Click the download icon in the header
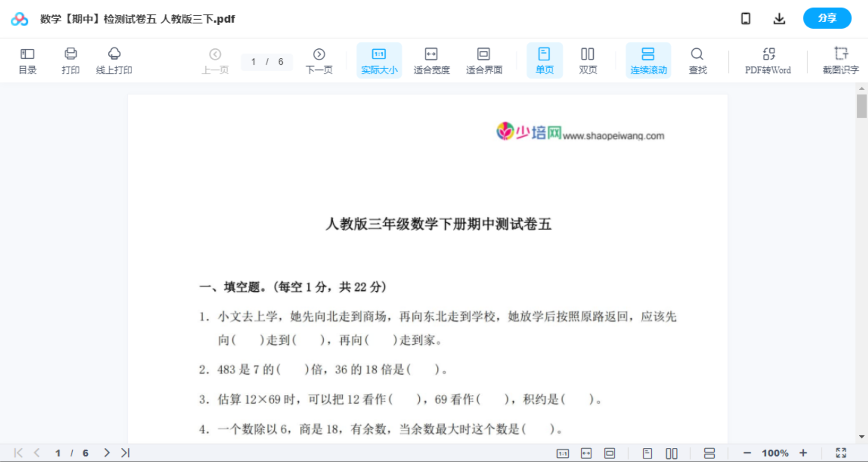The height and width of the screenshot is (462, 868). 779,18
